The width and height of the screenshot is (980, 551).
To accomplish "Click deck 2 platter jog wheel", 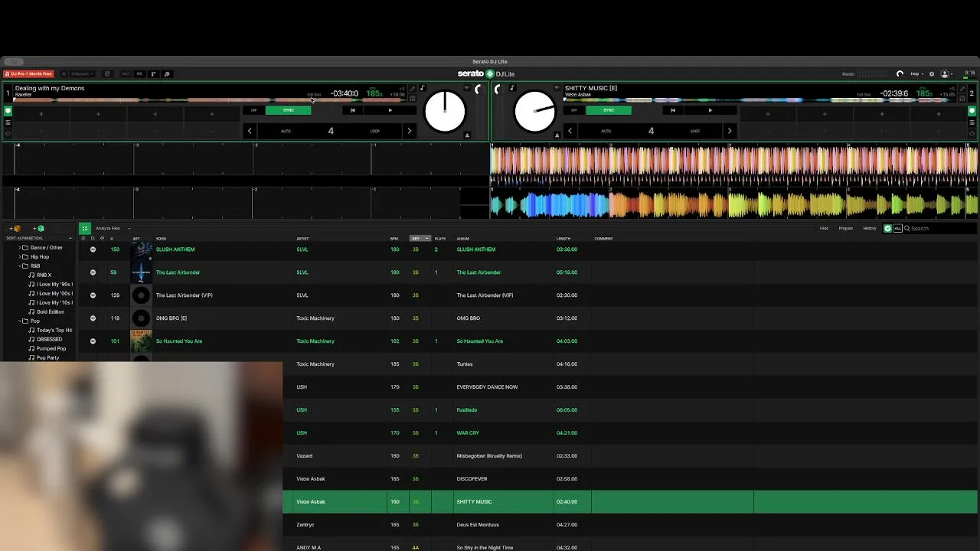I will pos(535,112).
